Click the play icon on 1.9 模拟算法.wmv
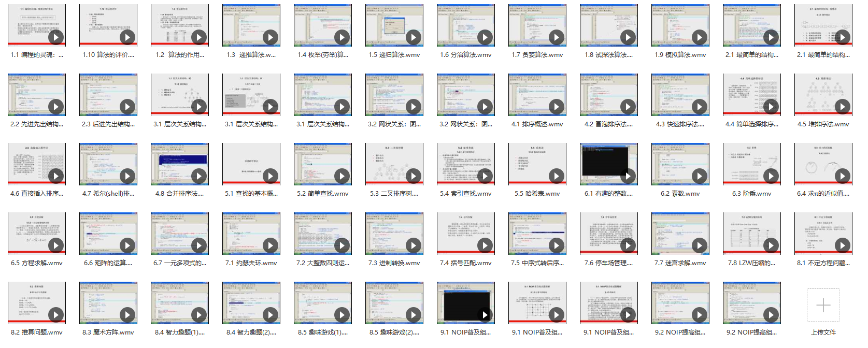Image resolution: width=868 pixels, height=348 pixels. pyautogui.click(x=699, y=37)
